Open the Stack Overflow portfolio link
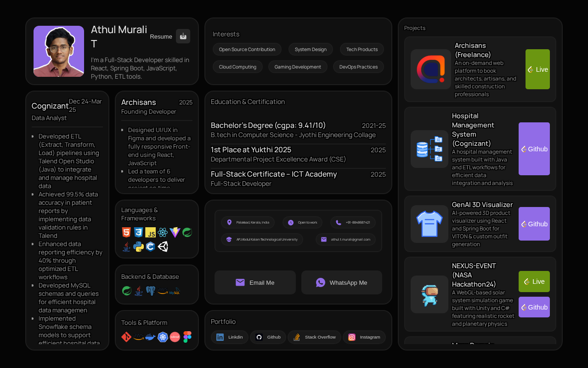Screen dimensions: 588x368 (x=315, y=337)
